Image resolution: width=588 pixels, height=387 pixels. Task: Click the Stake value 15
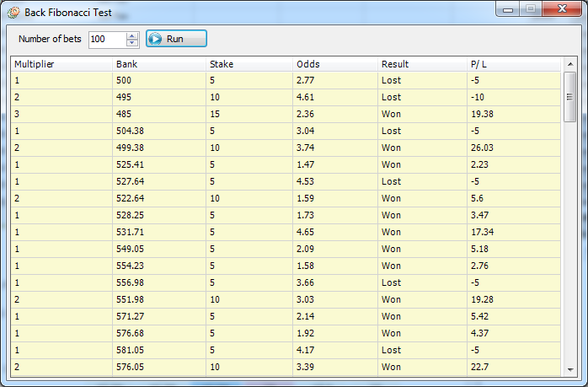pos(215,114)
